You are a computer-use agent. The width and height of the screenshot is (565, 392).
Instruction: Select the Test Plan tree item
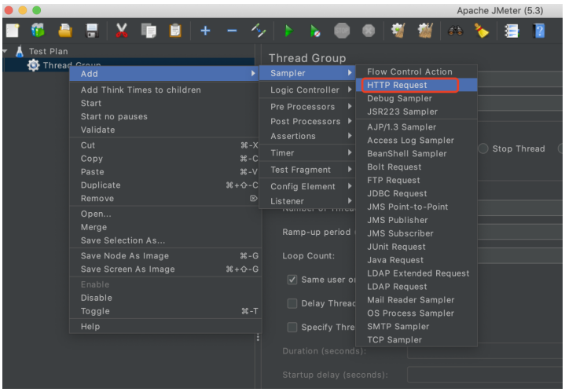pos(48,51)
